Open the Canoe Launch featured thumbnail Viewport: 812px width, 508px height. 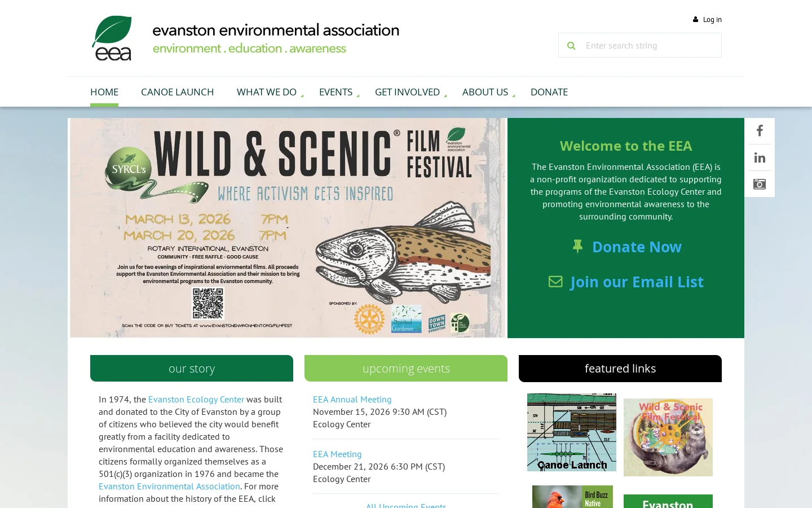coord(572,432)
